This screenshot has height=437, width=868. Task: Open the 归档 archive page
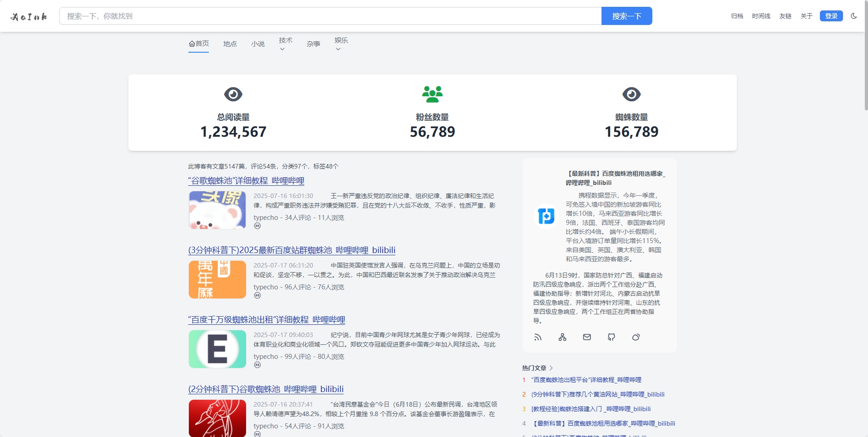[737, 16]
